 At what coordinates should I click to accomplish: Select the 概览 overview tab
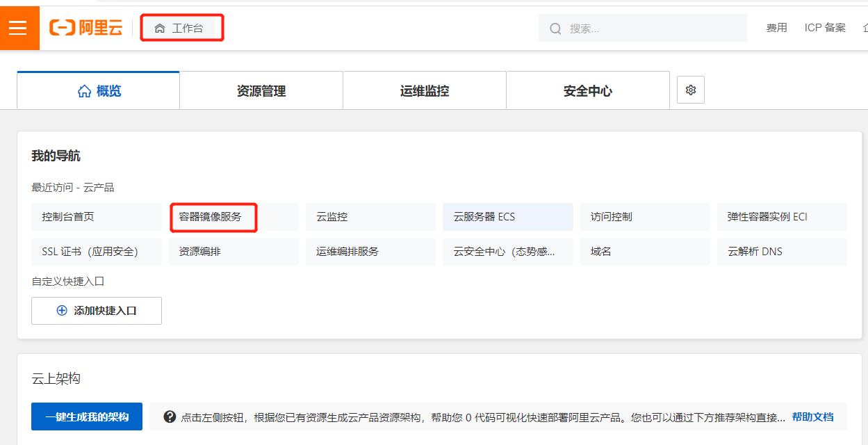pos(99,91)
